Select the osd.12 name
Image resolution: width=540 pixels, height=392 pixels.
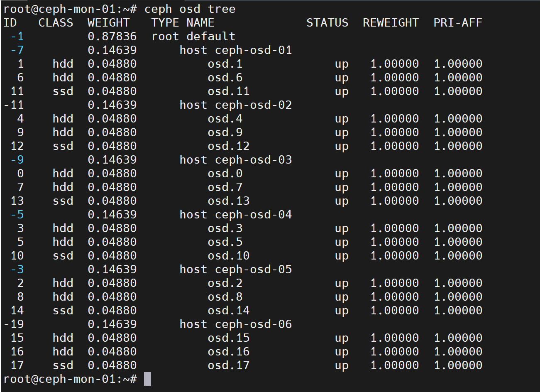(x=229, y=146)
